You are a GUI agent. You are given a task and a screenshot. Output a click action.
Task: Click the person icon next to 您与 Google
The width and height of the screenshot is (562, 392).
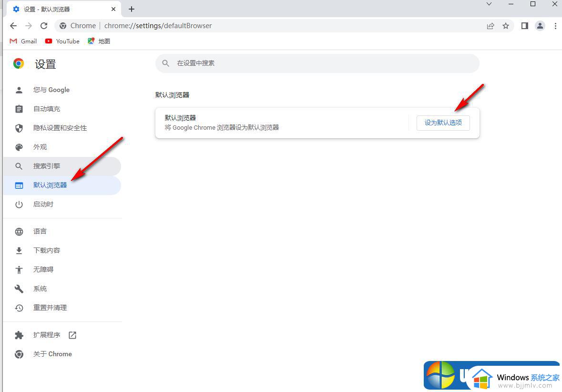[x=19, y=90]
